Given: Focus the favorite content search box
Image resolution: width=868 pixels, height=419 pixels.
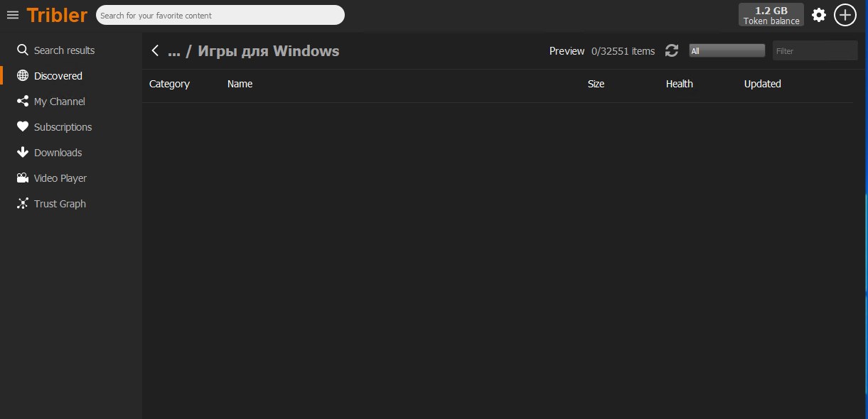Looking at the screenshot, I should (220, 15).
